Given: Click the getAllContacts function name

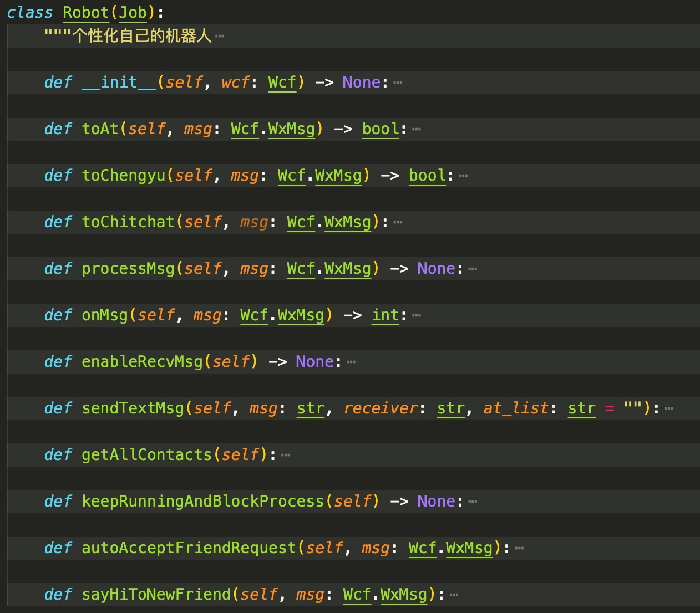Looking at the screenshot, I should (147, 455).
